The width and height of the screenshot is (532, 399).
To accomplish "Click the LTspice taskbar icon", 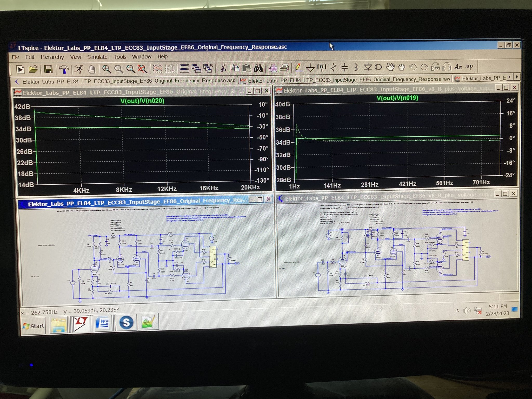I will pyautogui.click(x=81, y=323).
